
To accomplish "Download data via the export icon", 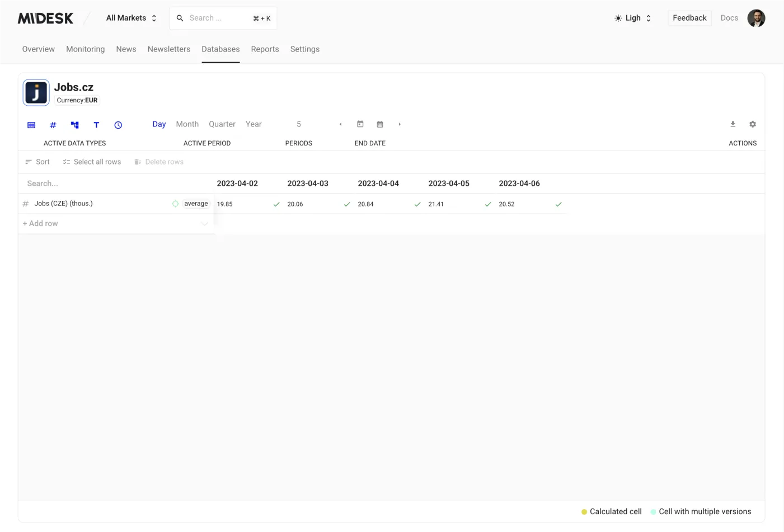I will click(733, 124).
